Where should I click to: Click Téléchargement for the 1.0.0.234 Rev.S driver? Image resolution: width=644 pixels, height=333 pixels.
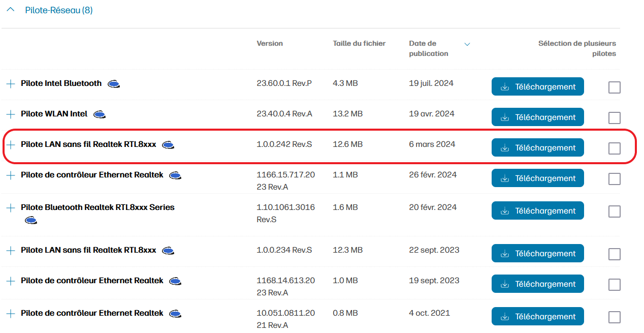tap(538, 253)
